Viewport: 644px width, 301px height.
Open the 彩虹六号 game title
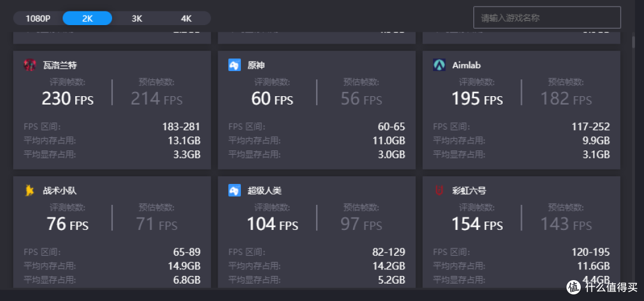(x=469, y=191)
